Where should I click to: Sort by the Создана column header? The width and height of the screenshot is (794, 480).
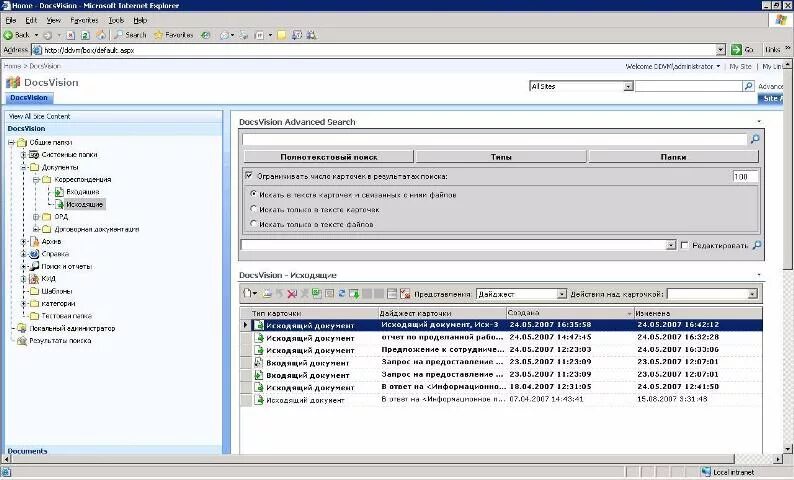coord(570,313)
